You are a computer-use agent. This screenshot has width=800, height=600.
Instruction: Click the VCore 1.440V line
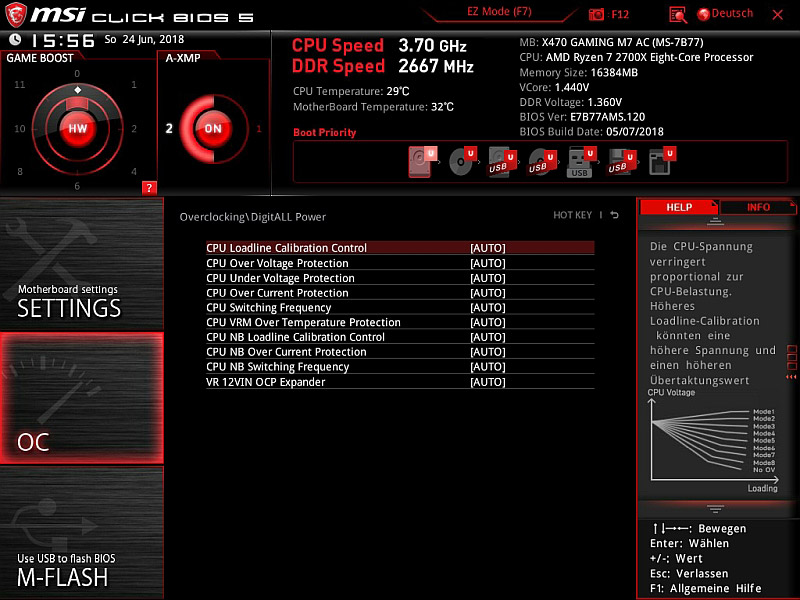(x=554, y=87)
